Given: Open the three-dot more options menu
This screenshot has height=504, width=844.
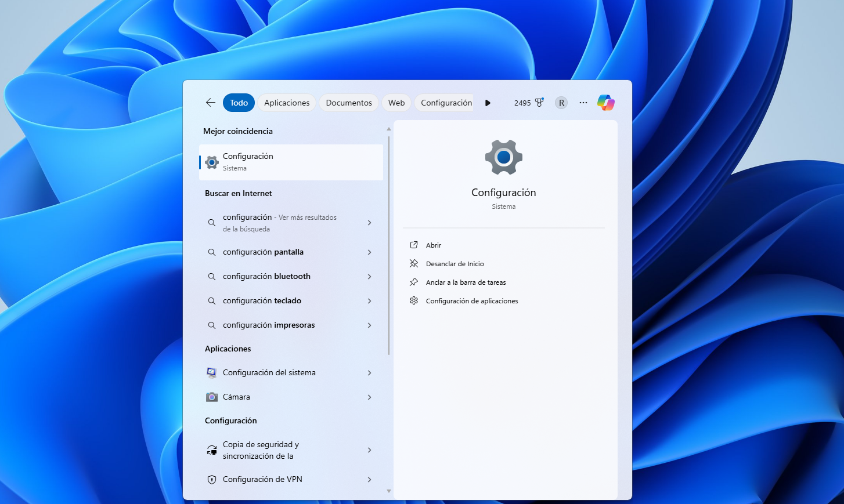Looking at the screenshot, I should [583, 103].
